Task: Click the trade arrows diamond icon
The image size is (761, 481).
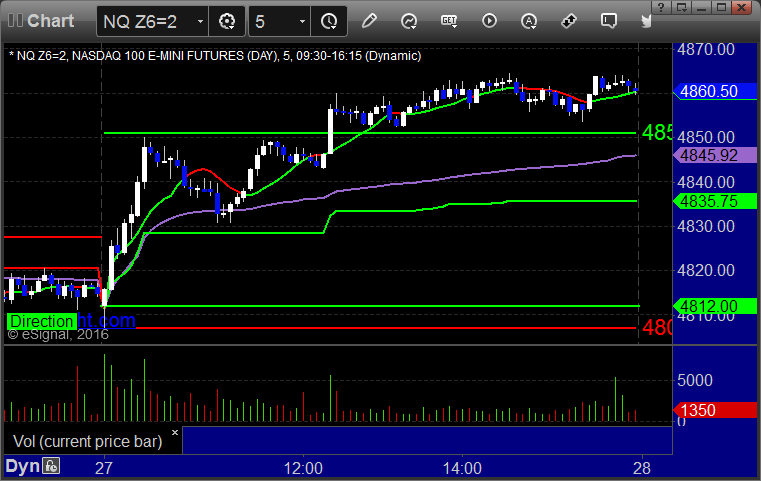Action: (x=569, y=21)
